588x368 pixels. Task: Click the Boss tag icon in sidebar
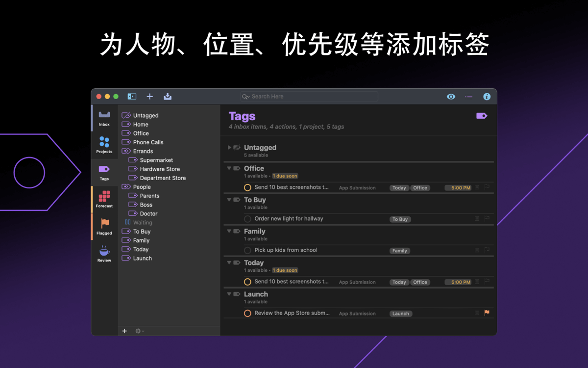pos(133,205)
